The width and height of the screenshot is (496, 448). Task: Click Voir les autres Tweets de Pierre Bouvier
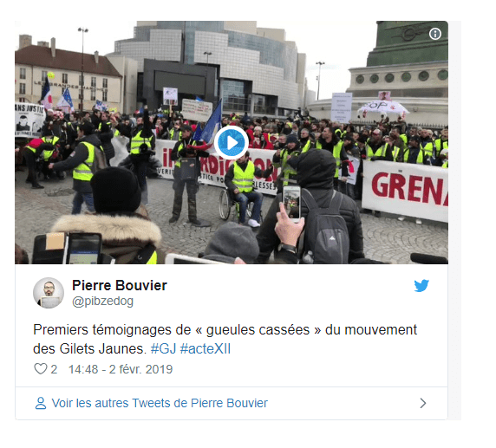pos(160,403)
